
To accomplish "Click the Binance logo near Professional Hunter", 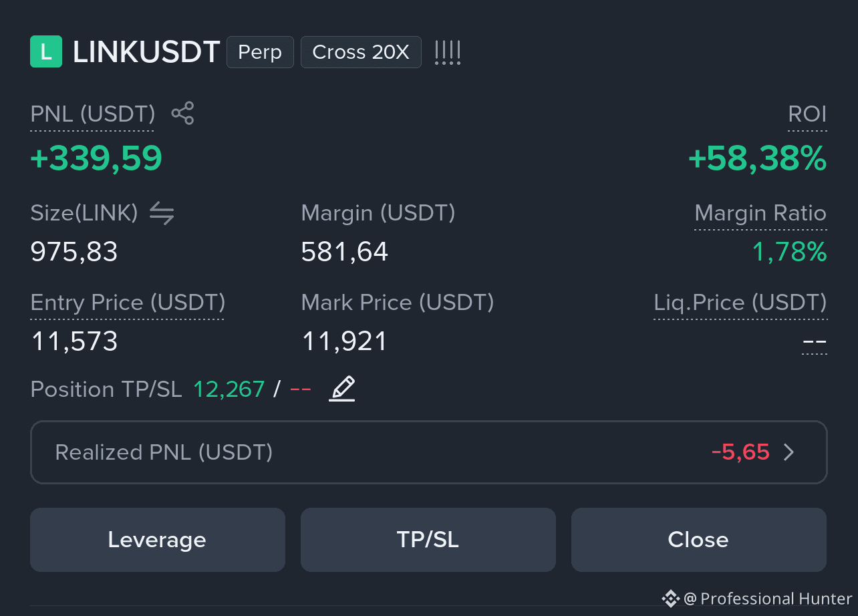I will pyautogui.click(x=670, y=598).
